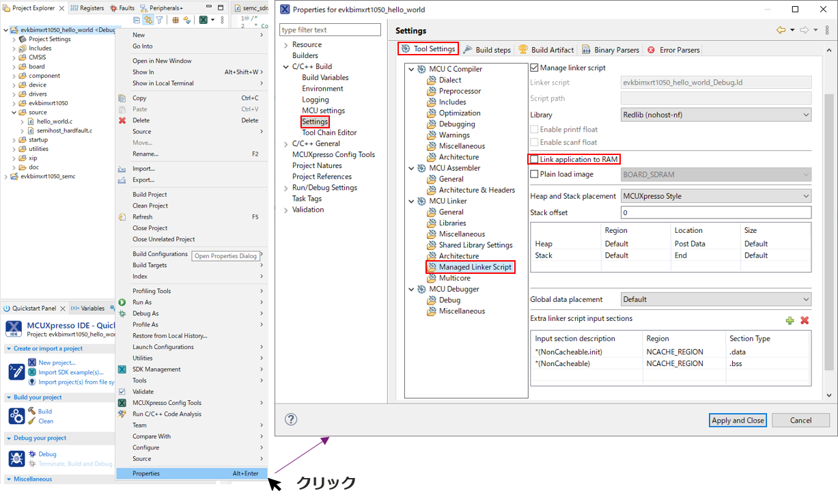Click the Apply and Close button
The width and height of the screenshot is (838, 504).
[x=738, y=420]
